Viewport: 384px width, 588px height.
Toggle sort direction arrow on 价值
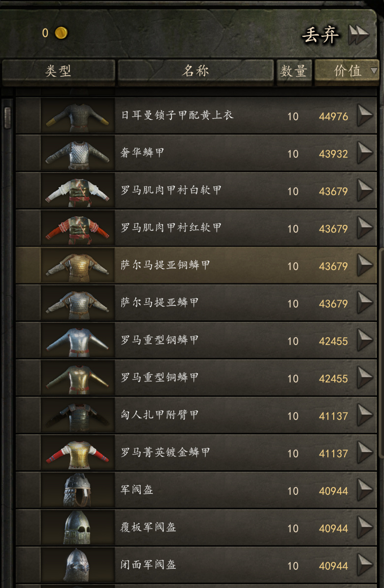click(x=374, y=70)
